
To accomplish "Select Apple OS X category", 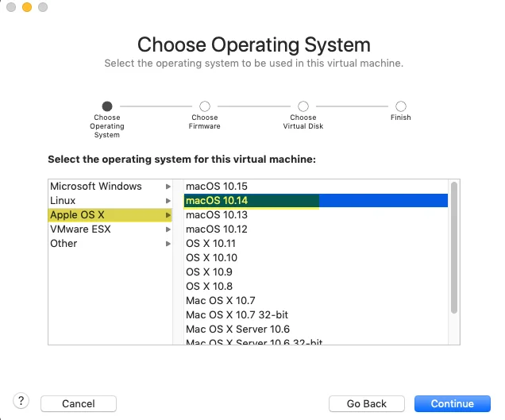I will (x=110, y=215).
